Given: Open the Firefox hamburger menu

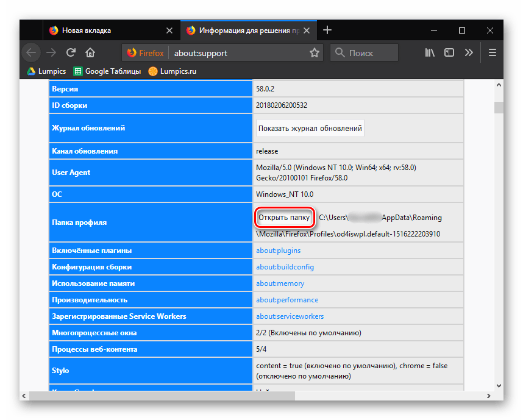Looking at the screenshot, I should [493, 53].
